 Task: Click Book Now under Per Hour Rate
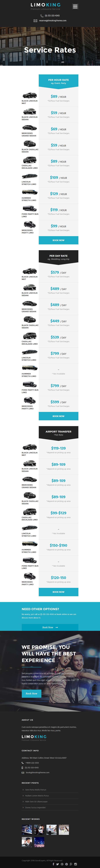[58, 240]
